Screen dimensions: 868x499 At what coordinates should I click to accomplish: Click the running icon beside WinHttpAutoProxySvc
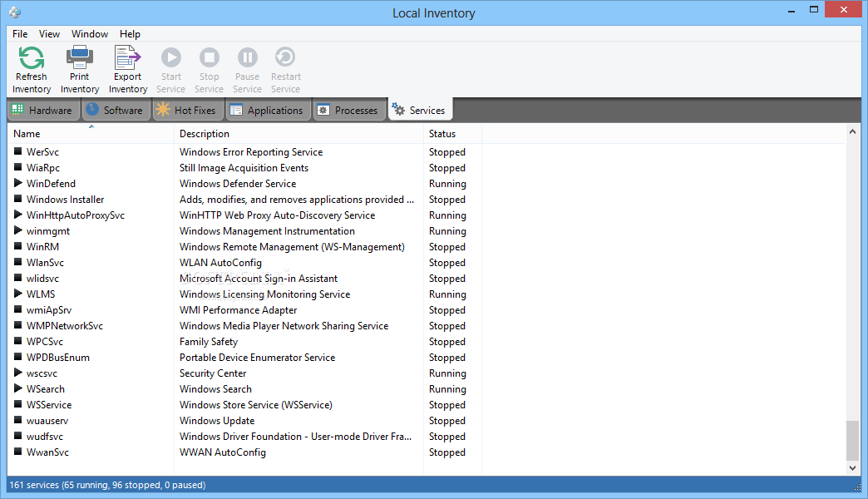tap(18, 215)
